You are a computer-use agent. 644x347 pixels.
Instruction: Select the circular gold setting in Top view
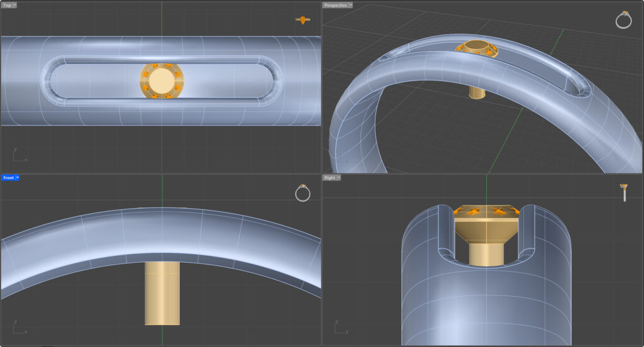click(x=161, y=80)
